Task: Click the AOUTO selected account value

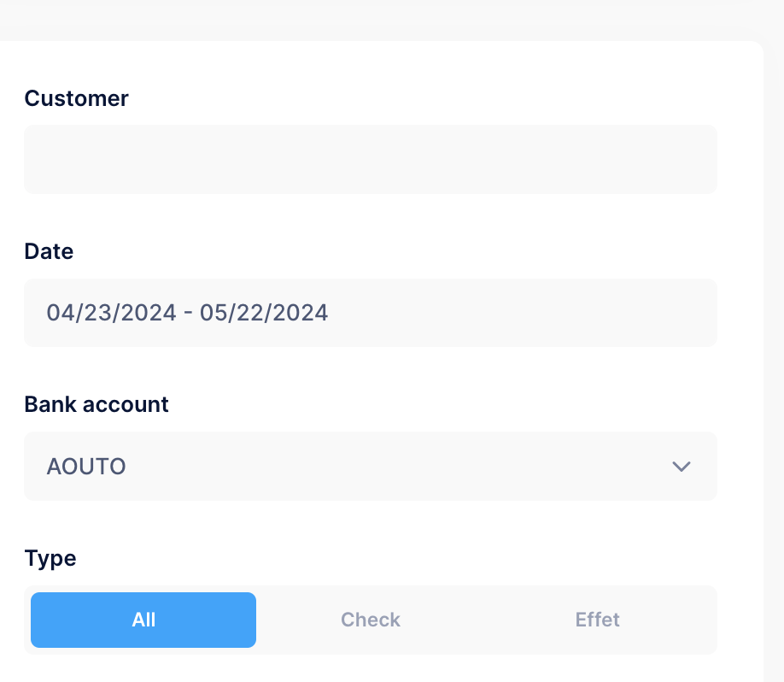Action: 86,467
